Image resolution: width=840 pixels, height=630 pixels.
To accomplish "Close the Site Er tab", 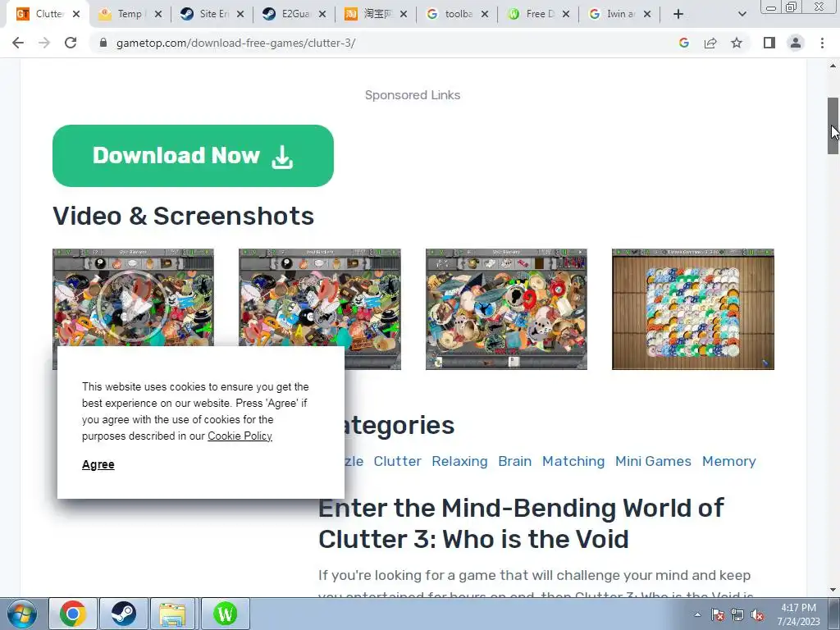I will pyautogui.click(x=240, y=14).
